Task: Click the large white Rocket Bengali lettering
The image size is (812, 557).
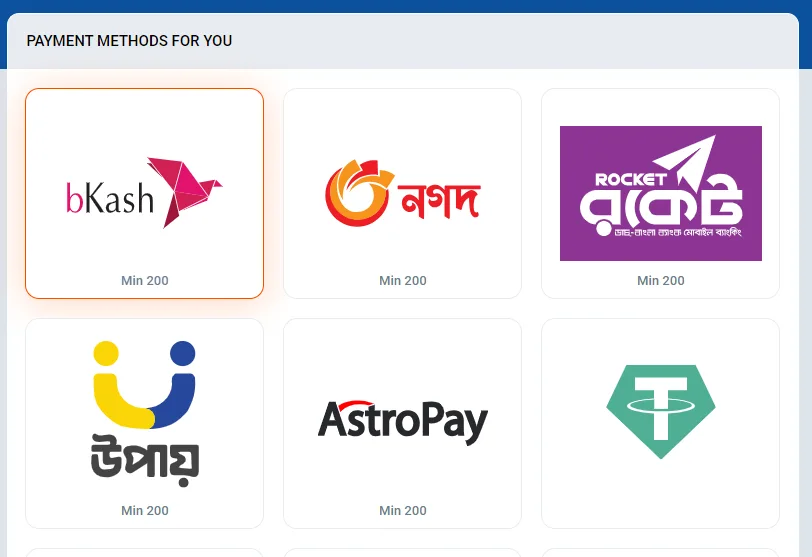Action: click(x=661, y=208)
